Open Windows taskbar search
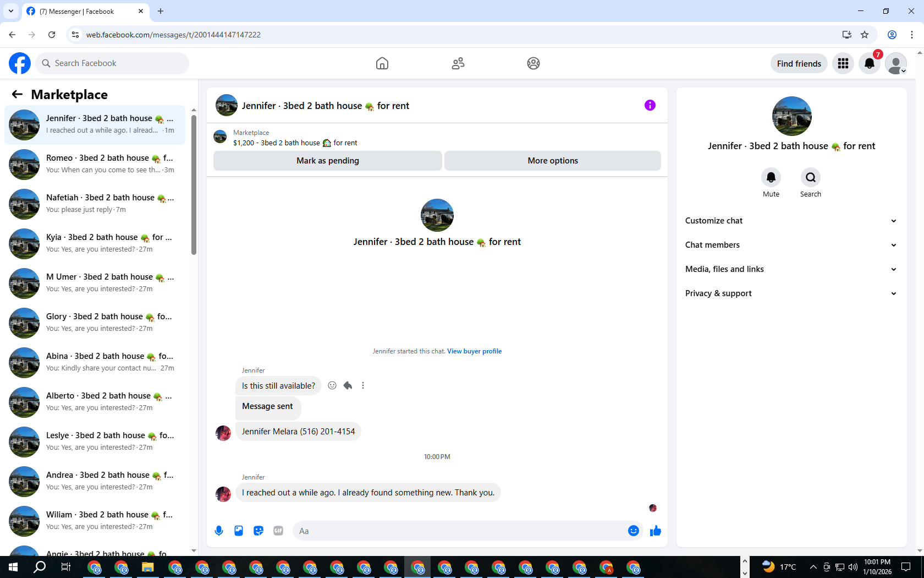 (40, 567)
